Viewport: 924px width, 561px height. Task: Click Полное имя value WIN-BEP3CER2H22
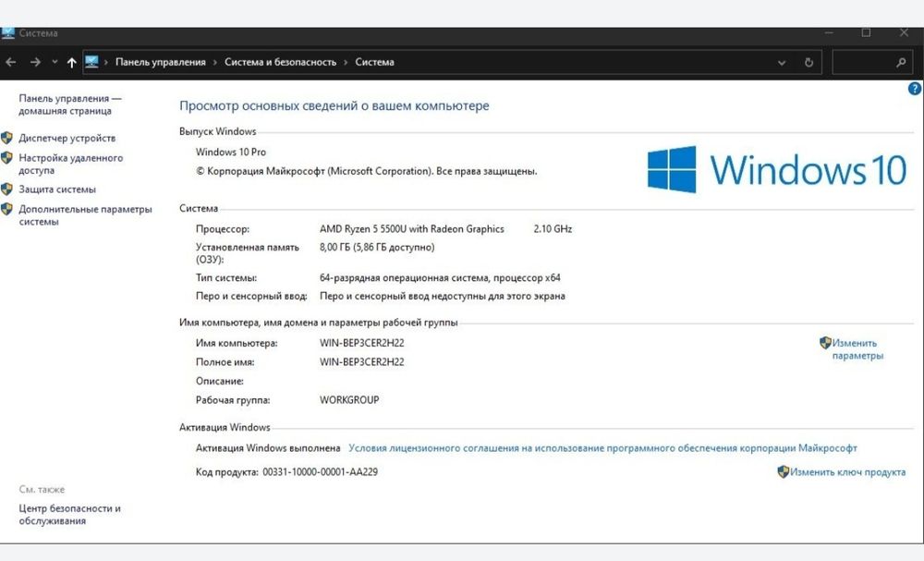362,361
